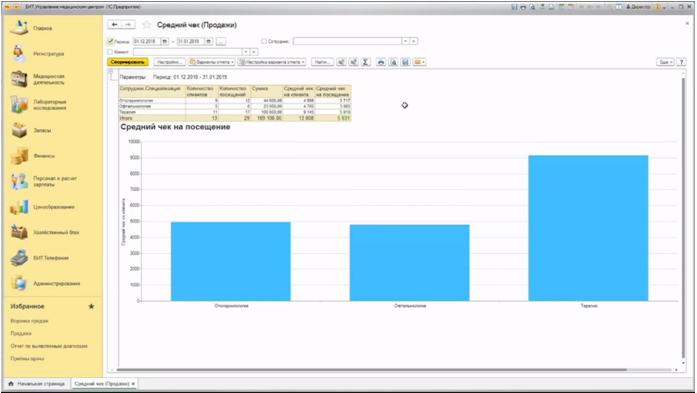This screenshot has width=697, height=393.
Task: Open Воронка продаж favorite link
Action: [x=29, y=321]
